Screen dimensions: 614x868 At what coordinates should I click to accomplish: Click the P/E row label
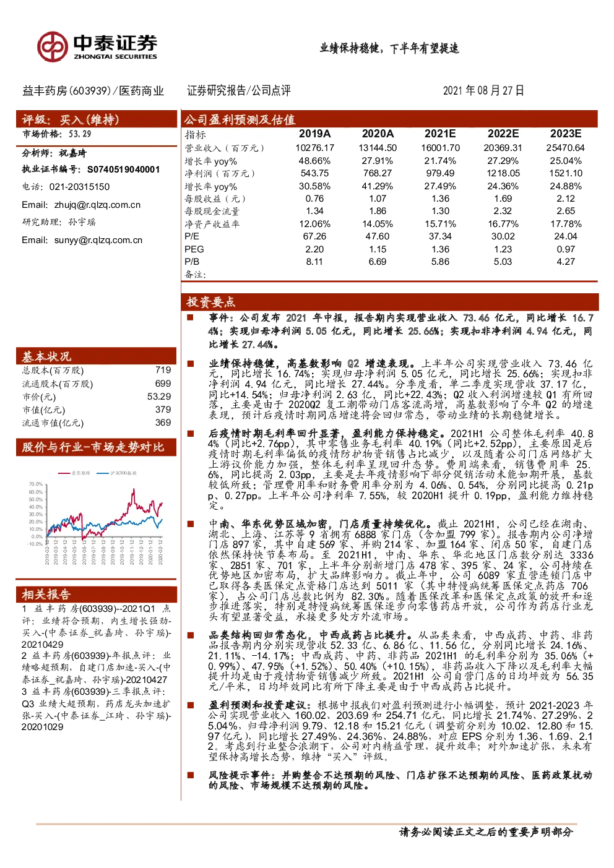(192, 236)
